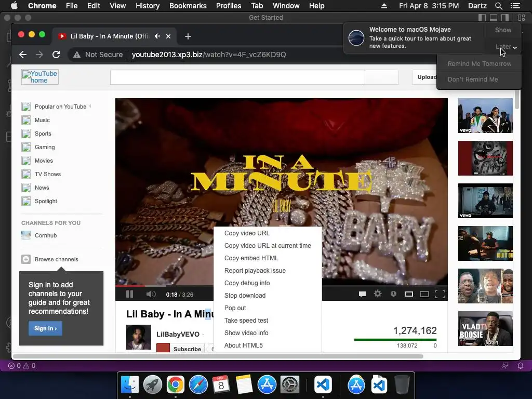Click VS Code notifications bell in status bar

(x=521, y=366)
